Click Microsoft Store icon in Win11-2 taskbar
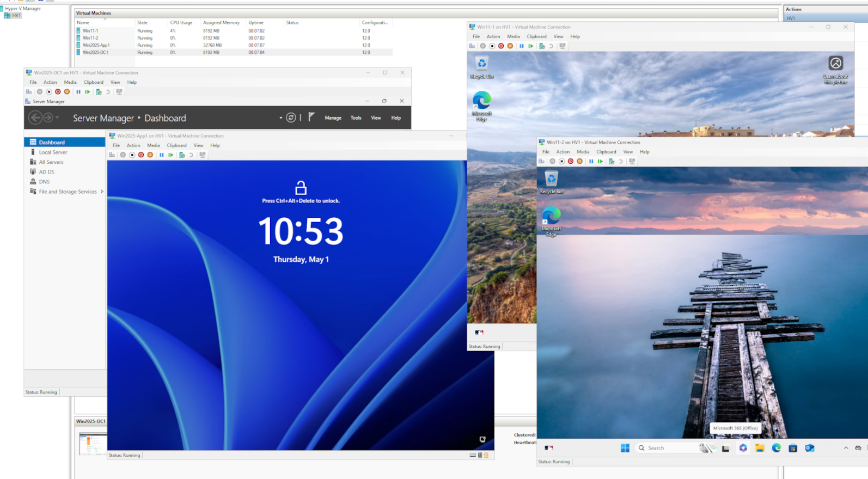The width and height of the screenshot is (868, 479). (x=793, y=448)
